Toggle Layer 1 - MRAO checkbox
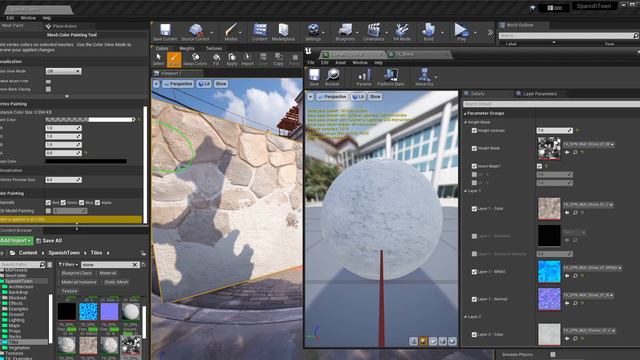Screen dimensions: 640x360 click(474, 272)
